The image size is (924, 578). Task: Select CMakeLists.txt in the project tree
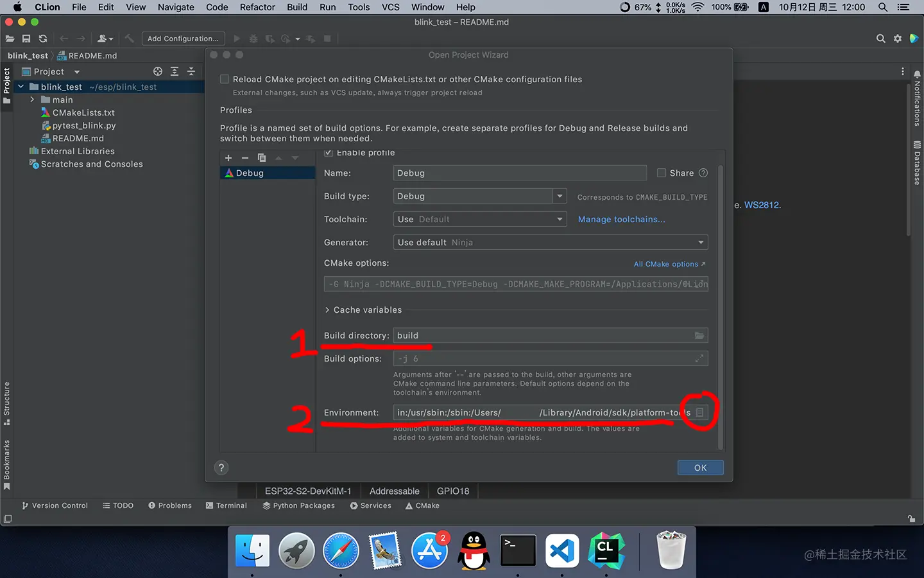(83, 112)
